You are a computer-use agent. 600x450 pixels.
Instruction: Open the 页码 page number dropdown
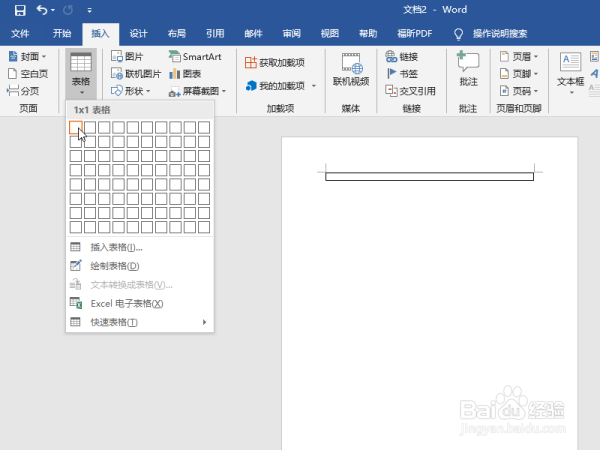[519, 91]
